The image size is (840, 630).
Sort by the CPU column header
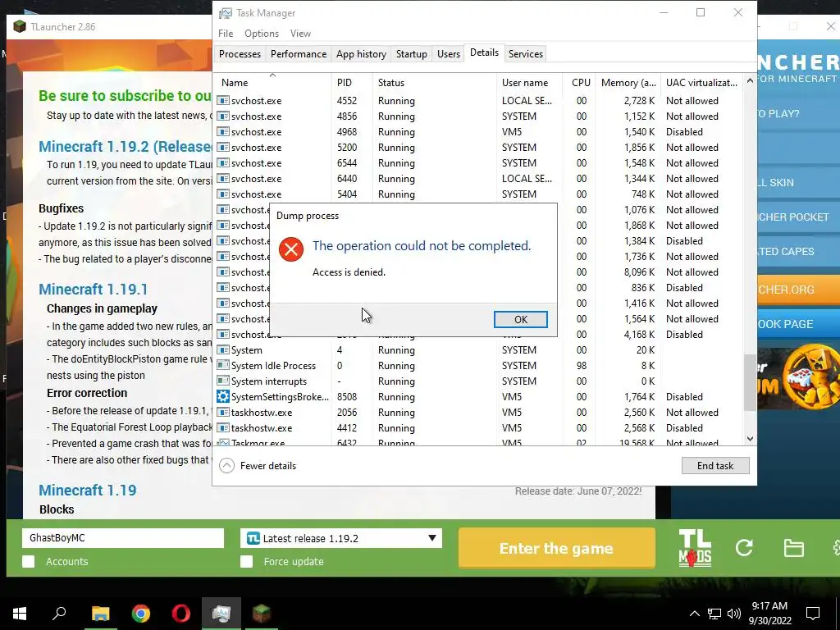point(578,83)
